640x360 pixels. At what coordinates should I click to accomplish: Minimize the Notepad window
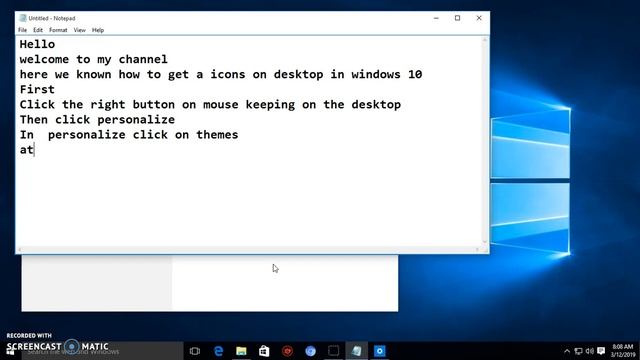click(x=436, y=18)
